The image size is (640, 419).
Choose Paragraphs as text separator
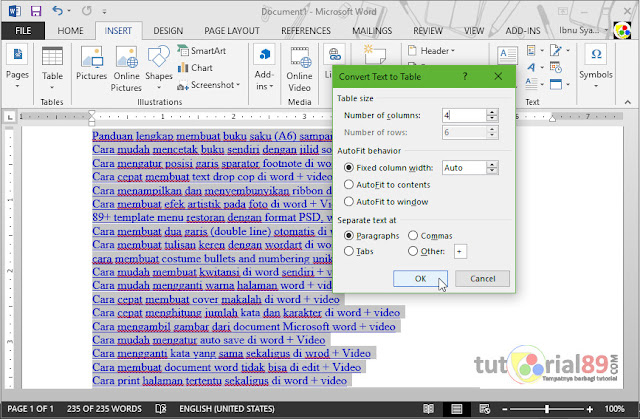[x=371, y=236]
